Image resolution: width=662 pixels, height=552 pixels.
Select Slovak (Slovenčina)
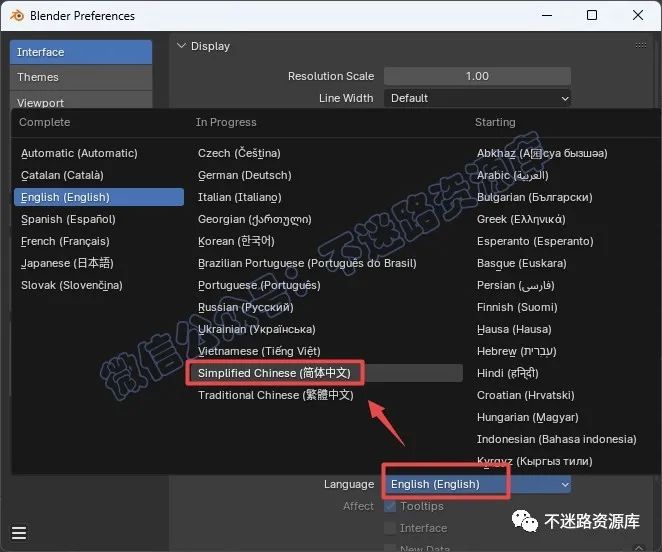(x=99, y=285)
